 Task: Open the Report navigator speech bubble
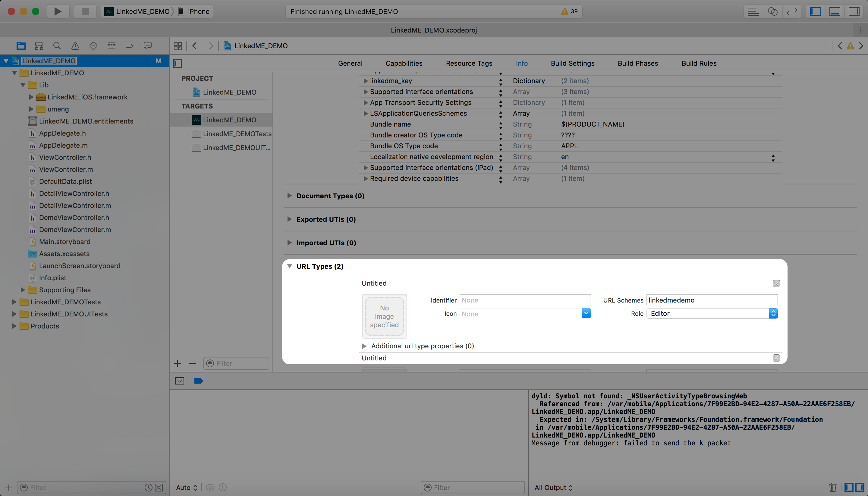147,46
